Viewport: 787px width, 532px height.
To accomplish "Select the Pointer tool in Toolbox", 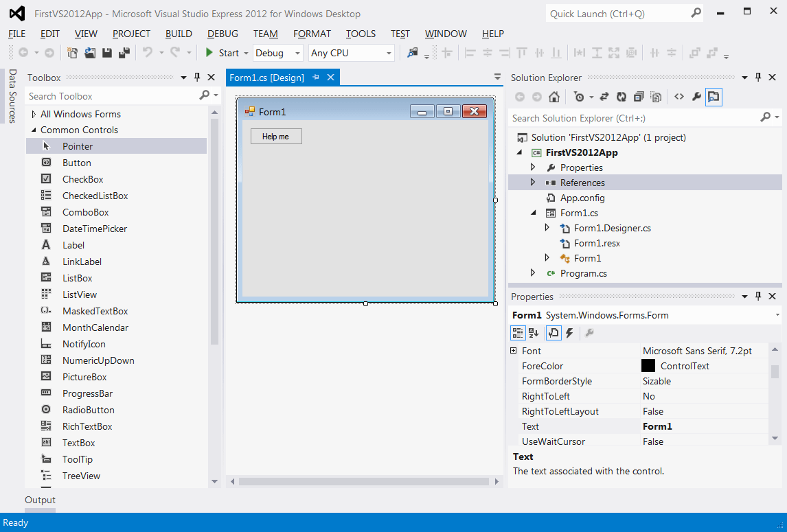I will 116,146.
